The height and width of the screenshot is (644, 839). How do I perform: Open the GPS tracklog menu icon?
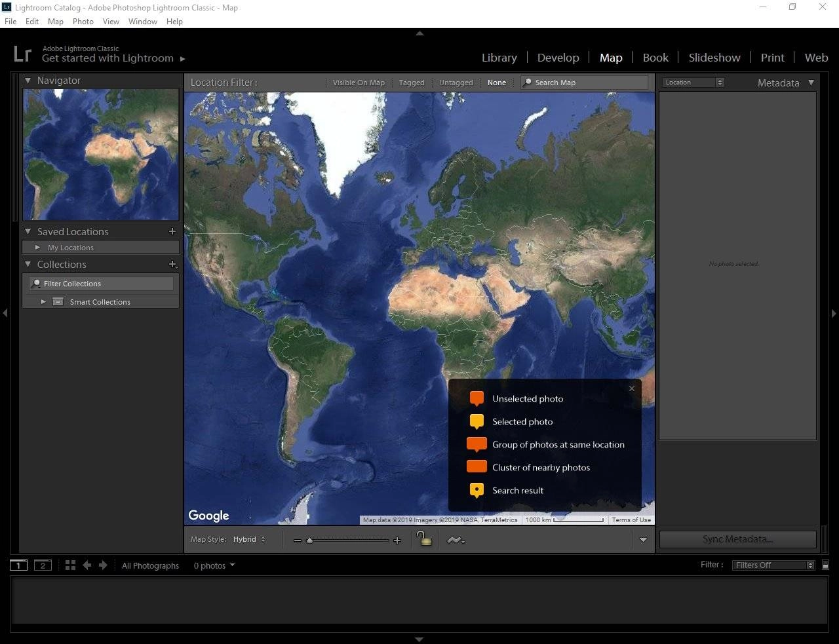coord(456,540)
